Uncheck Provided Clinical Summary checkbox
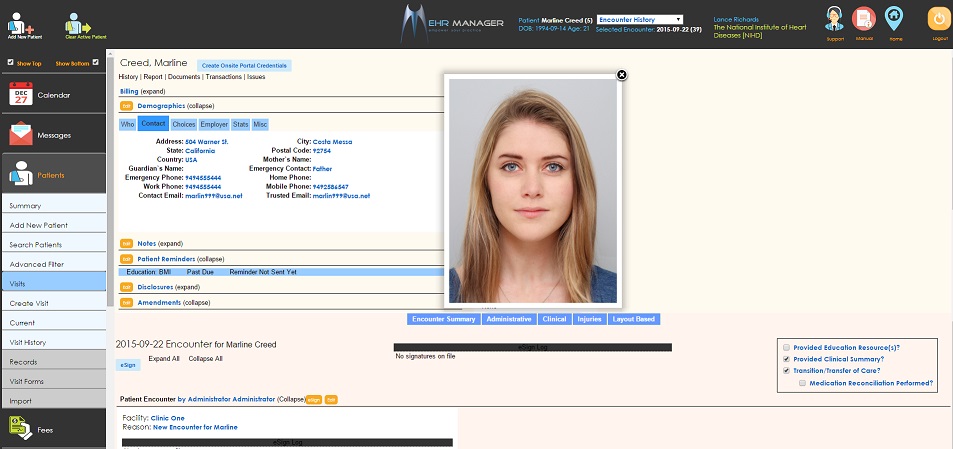953x449 pixels. click(787, 359)
